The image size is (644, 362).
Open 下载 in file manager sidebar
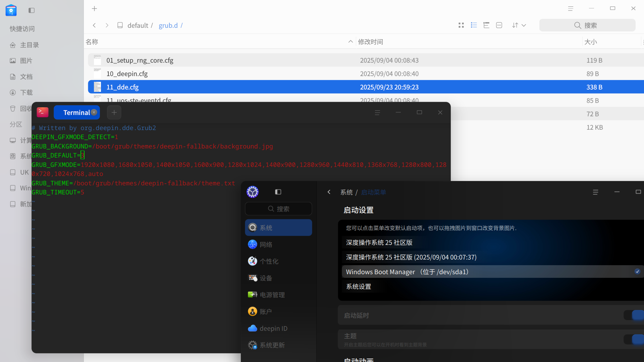point(26,93)
